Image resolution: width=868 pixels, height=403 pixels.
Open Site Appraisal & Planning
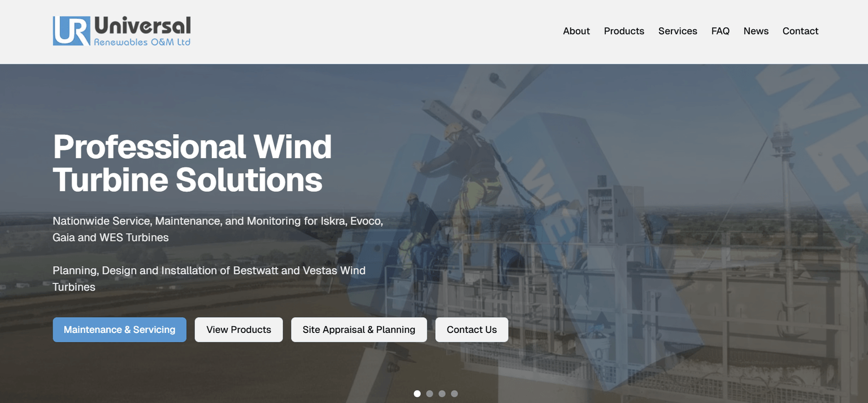(359, 329)
